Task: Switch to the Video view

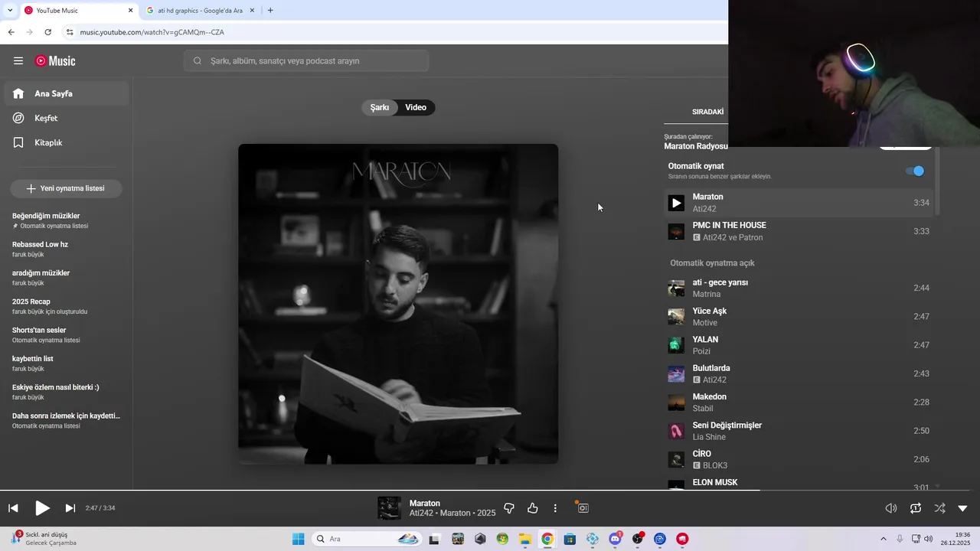Action: pyautogui.click(x=416, y=107)
